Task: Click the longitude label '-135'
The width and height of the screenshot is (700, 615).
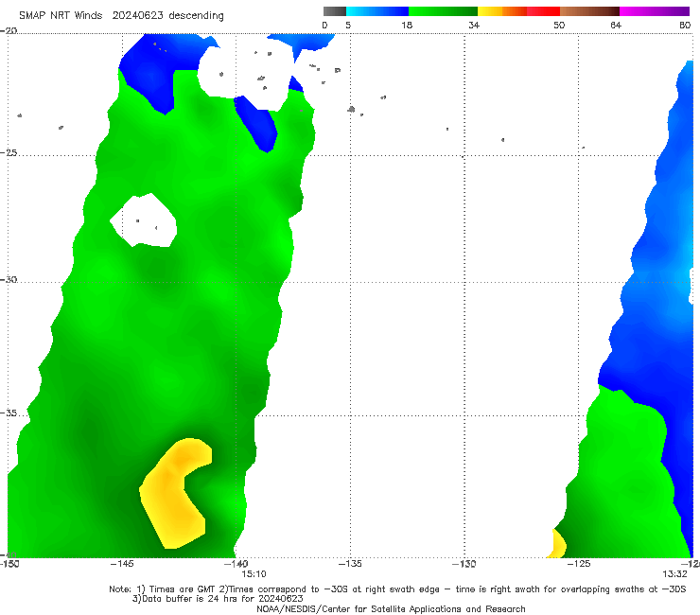Action: point(350,564)
